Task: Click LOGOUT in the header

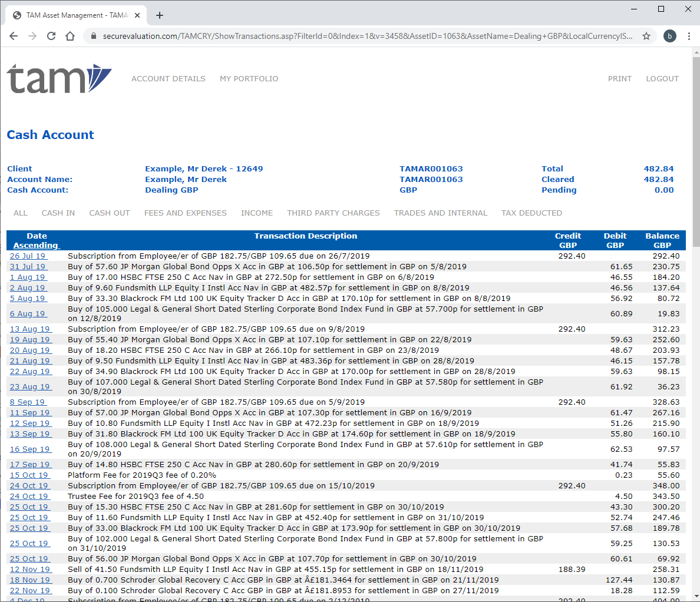Action: 662,78
